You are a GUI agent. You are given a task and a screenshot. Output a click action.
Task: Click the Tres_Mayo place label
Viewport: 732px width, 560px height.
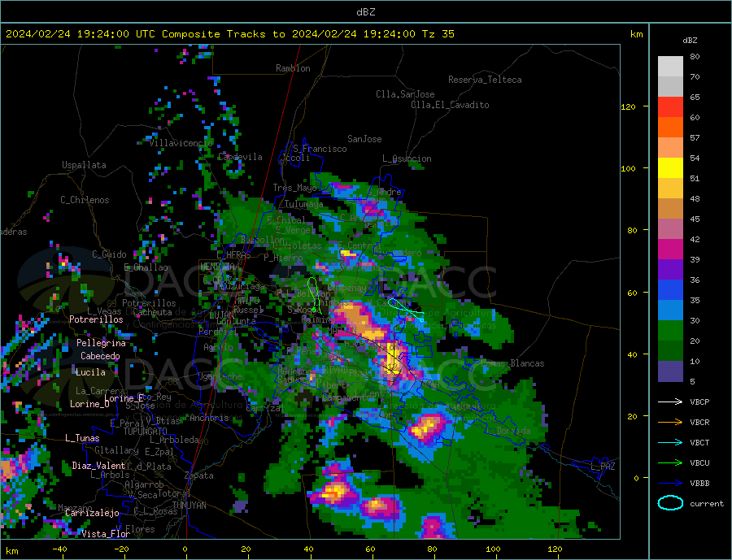(x=294, y=188)
